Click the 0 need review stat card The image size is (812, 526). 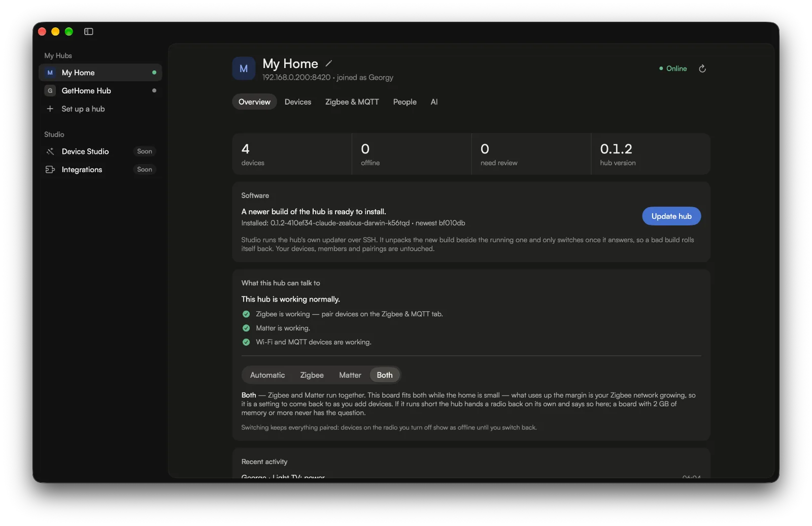(x=531, y=154)
